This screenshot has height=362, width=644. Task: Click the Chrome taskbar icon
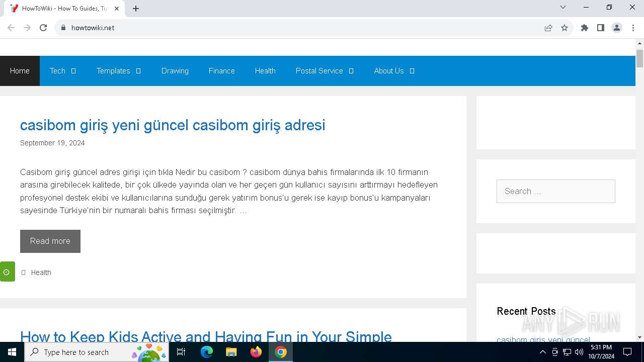[281, 352]
